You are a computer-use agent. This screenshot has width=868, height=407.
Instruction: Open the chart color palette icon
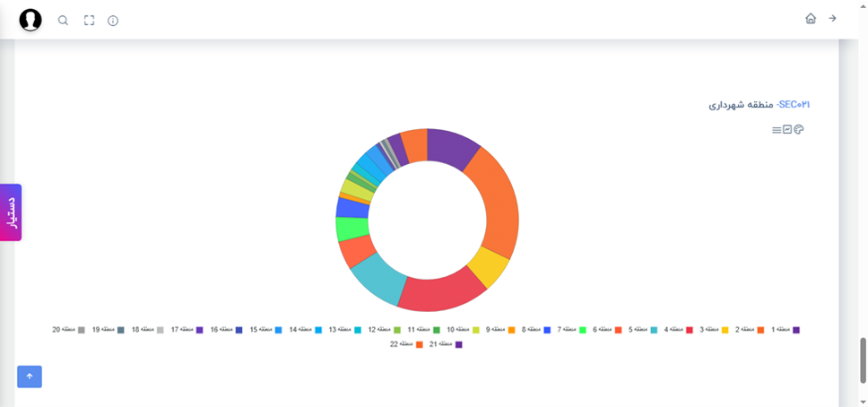798,130
